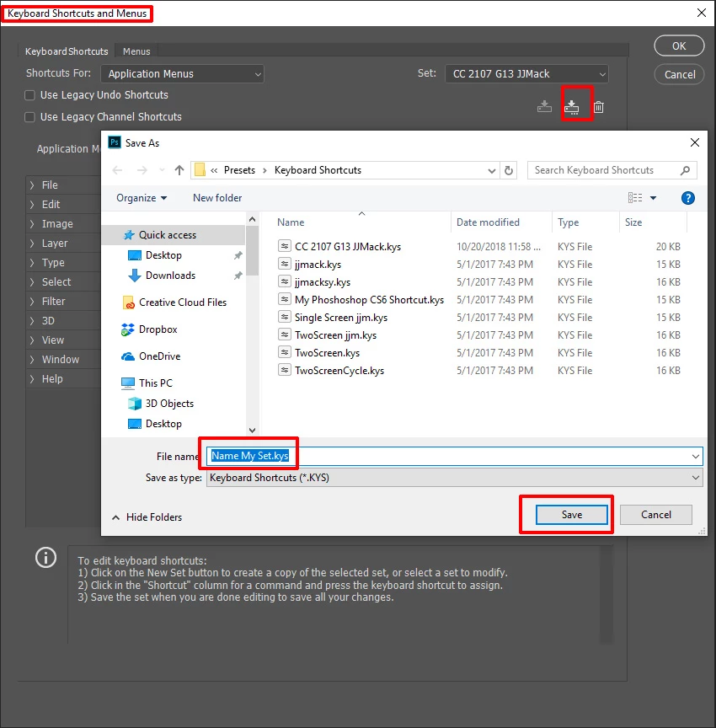Click navigation pane scrollbar down arrow
This screenshot has height=728, width=716.
point(252,431)
